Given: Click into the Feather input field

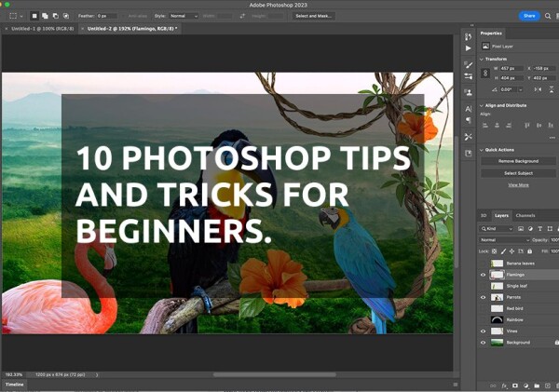Looking at the screenshot, I should coord(106,16).
